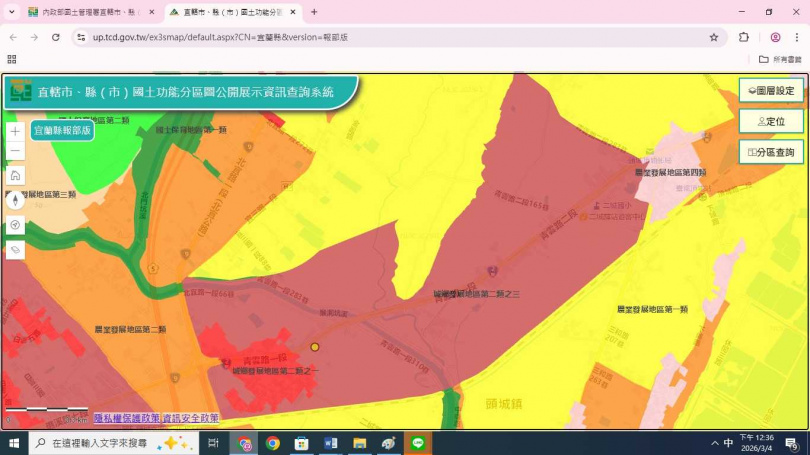Click the 定位 locate button
This screenshot has width=810, height=455.
tap(771, 121)
